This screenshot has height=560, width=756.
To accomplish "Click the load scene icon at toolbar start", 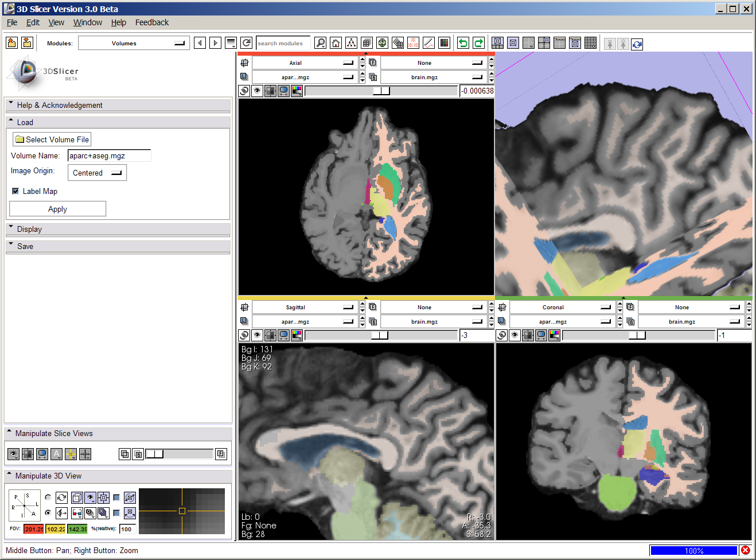I will click(11, 43).
